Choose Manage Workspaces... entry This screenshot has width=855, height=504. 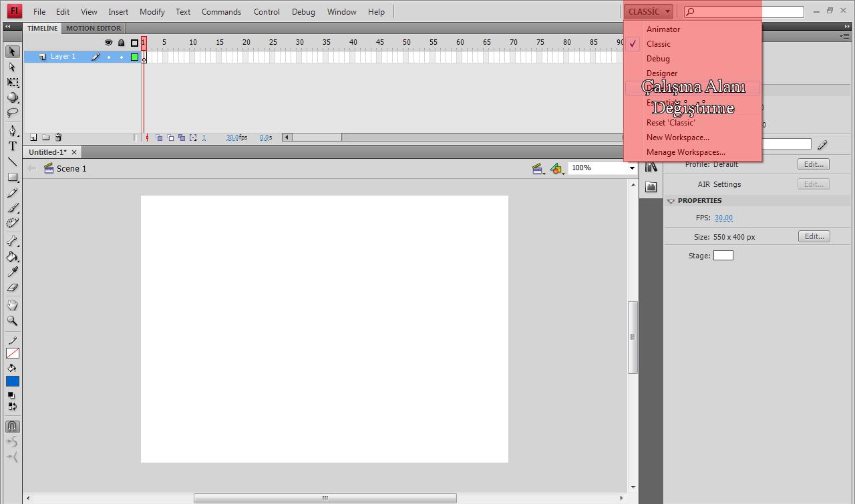tap(685, 152)
